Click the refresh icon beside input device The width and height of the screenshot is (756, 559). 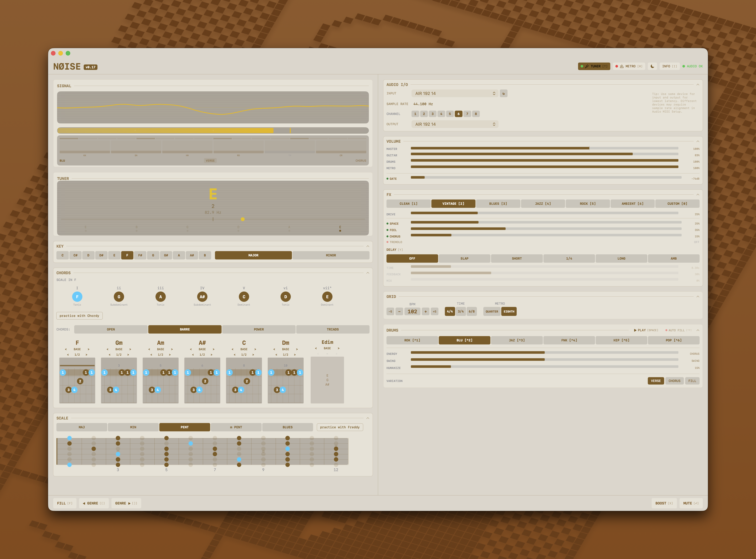[503, 93]
